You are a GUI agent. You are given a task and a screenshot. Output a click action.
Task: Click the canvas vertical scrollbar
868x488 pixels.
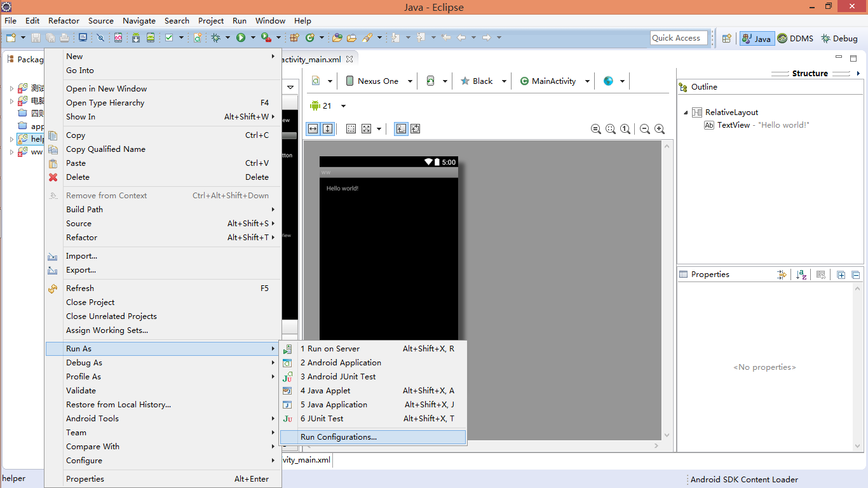coord(667,286)
